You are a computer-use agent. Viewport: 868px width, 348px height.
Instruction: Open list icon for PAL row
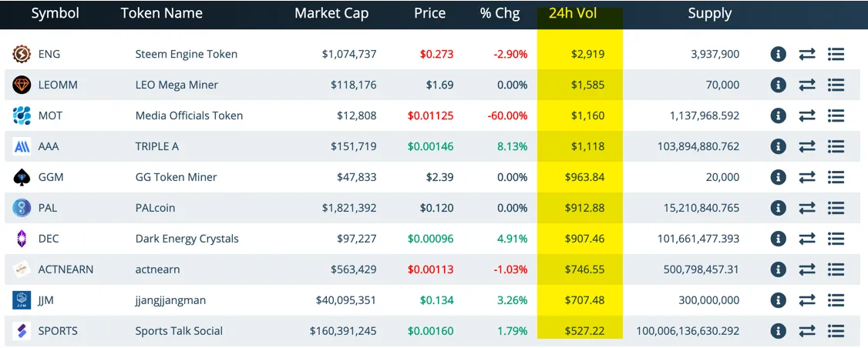pos(836,208)
